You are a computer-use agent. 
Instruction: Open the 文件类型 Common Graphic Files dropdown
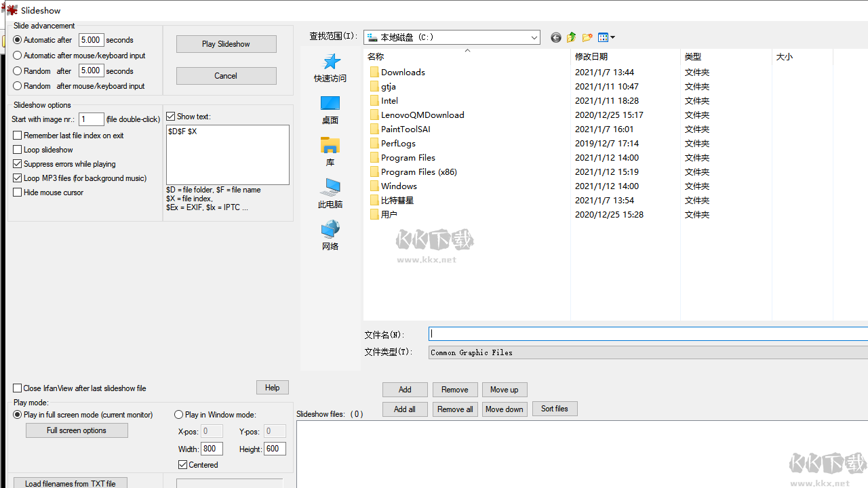click(x=648, y=352)
